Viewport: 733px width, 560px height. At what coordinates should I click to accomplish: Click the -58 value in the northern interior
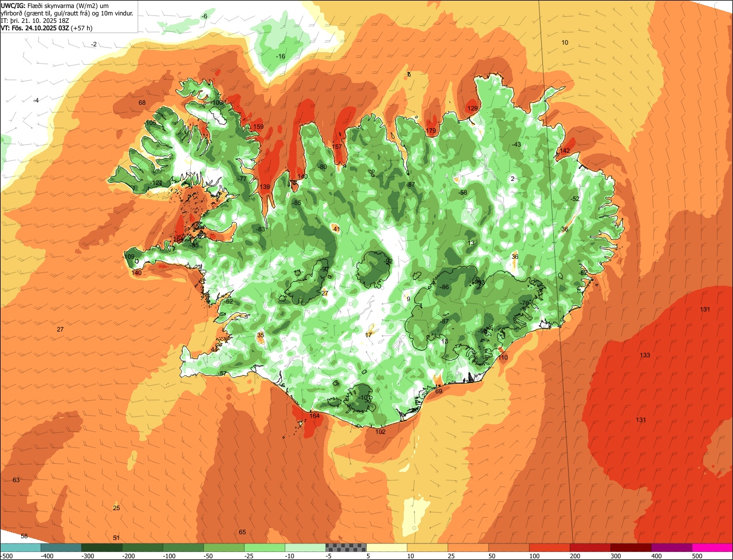pyautogui.click(x=463, y=192)
